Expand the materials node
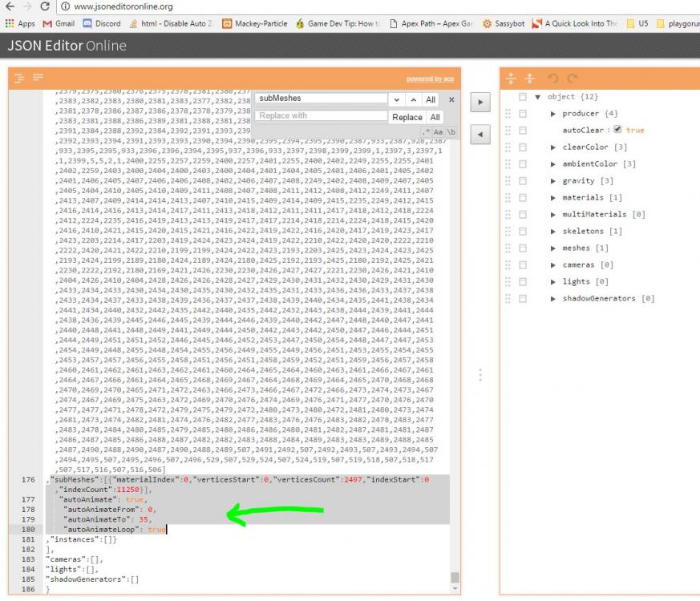 [553, 198]
